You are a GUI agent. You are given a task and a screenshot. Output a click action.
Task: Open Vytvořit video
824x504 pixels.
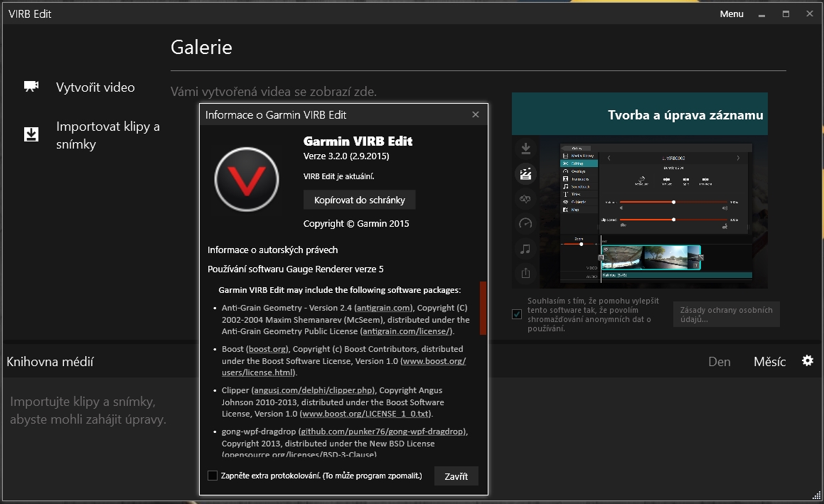tap(95, 87)
